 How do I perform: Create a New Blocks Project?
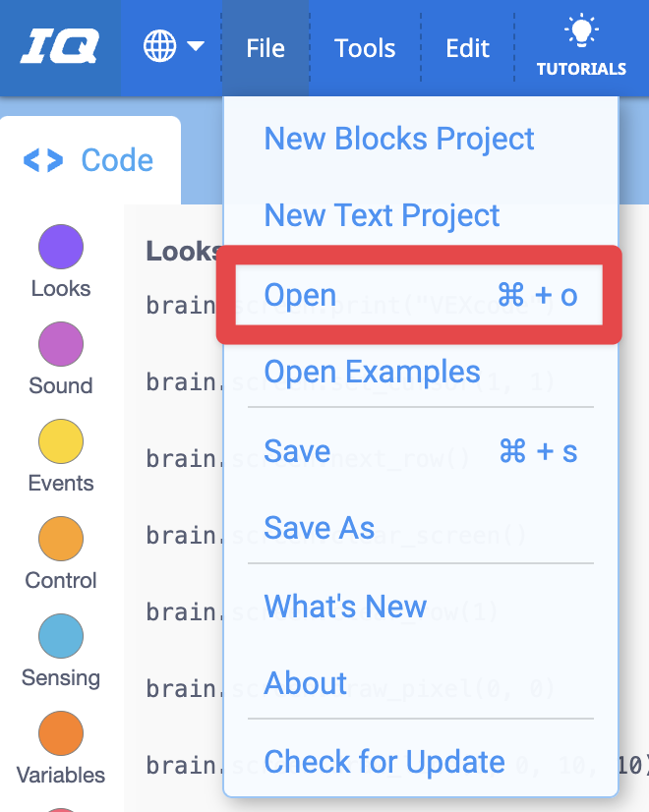pyautogui.click(x=399, y=140)
